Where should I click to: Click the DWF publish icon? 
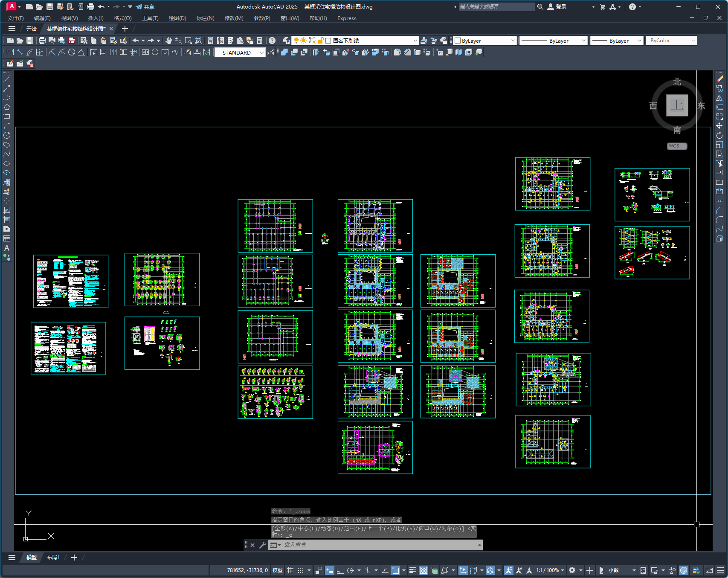click(72, 41)
